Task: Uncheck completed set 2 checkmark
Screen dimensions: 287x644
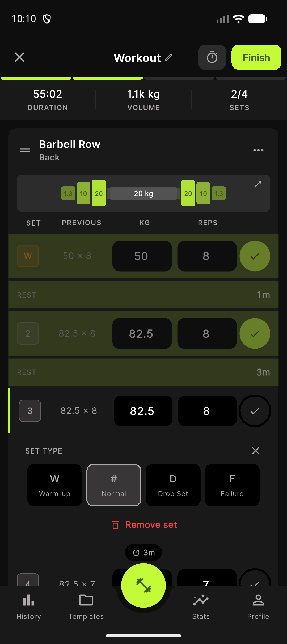Action: tap(255, 333)
